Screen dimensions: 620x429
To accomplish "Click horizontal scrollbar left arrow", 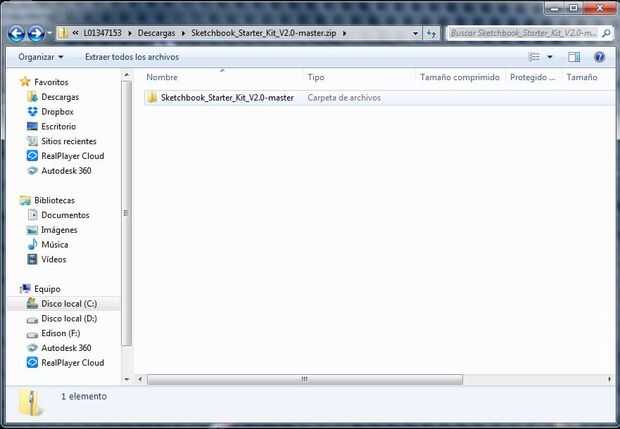I will point(140,380).
